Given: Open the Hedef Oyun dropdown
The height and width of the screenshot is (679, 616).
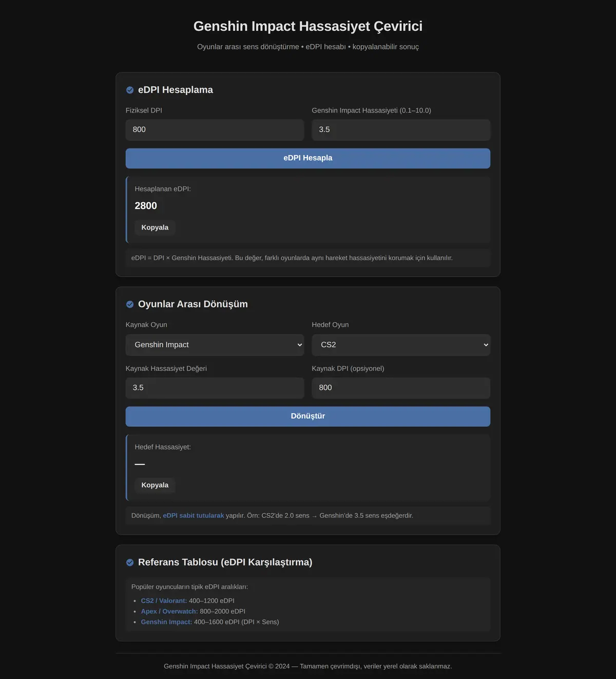Looking at the screenshot, I should (401, 345).
